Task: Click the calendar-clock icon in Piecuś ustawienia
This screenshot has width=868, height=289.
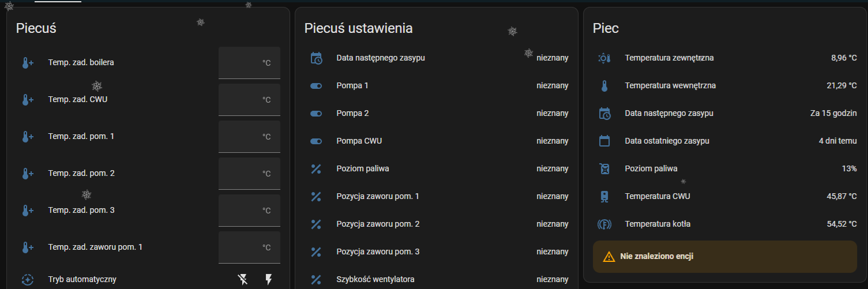Action: [316, 58]
